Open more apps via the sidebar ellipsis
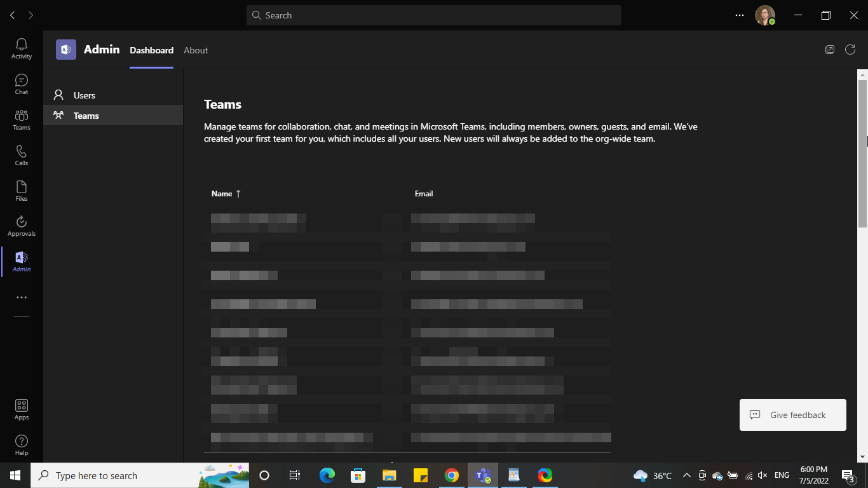Viewport: 868px width, 488px height. (x=21, y=297)
